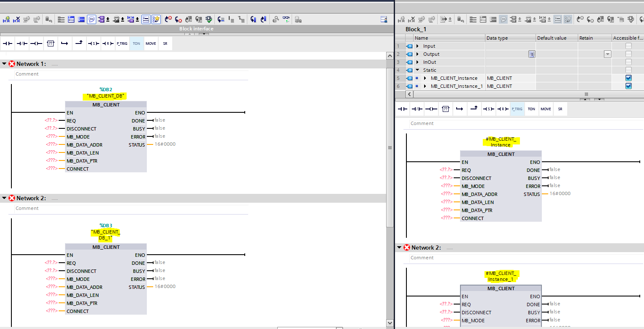Tick the Accessible checkbox in Output row
Viewport: 644px width, 329px height.
point(628,54)
